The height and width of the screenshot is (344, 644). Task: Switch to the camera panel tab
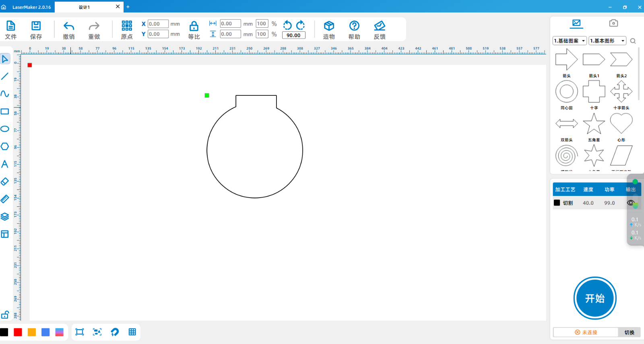(613, 23)
